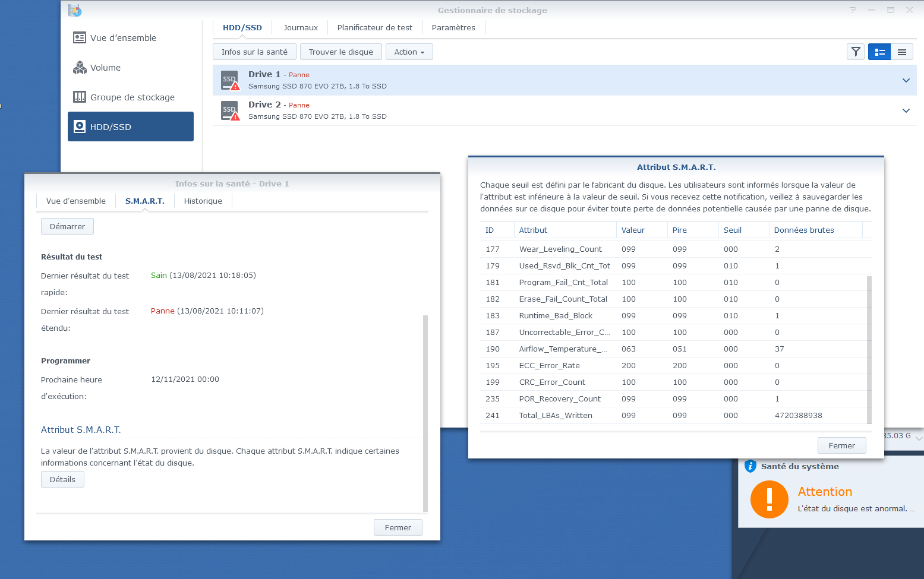Switch to compact list view icon

tap(901, 52)
